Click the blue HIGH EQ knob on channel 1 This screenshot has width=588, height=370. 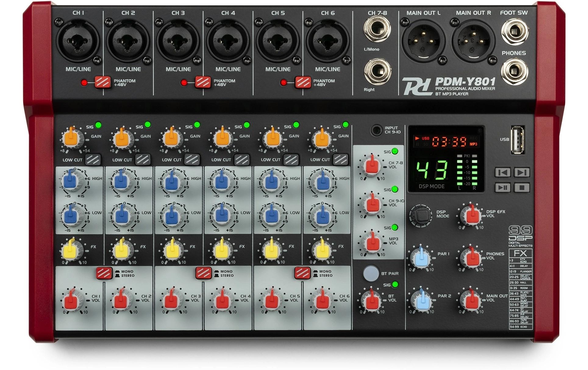(x=72, y=182)
